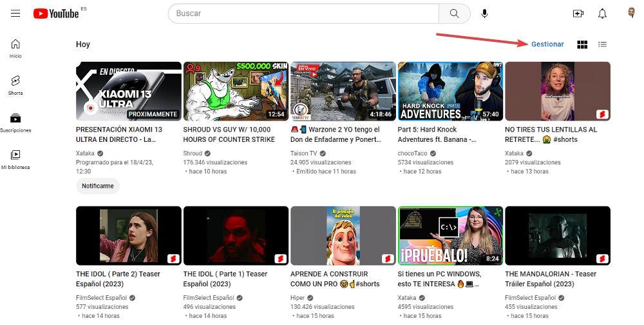The width and height of the screenshot is (644, 325).
Task: Open the hamburger guide menu
Action: [x=15, y=14]
